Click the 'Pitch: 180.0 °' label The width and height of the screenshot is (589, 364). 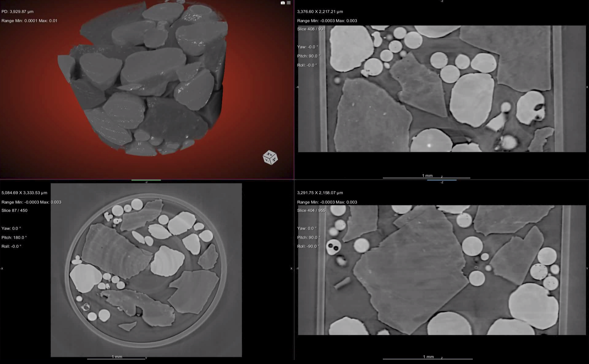[x=14, y=237]
